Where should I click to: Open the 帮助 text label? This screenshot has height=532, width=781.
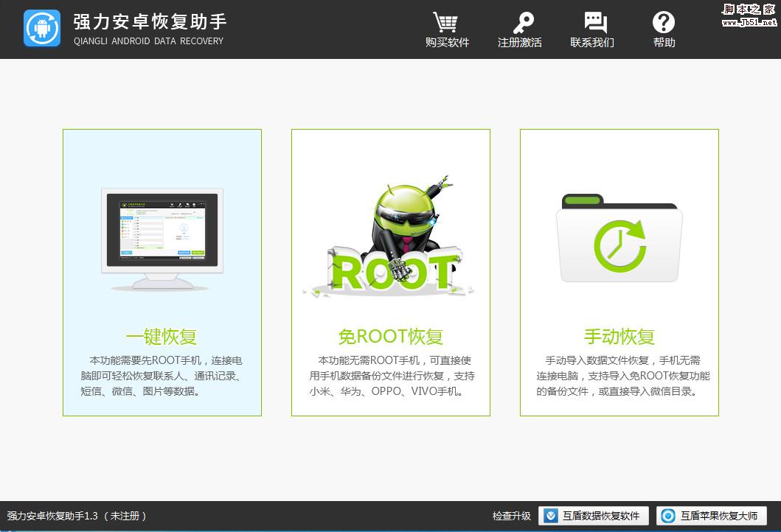point(664,43)
